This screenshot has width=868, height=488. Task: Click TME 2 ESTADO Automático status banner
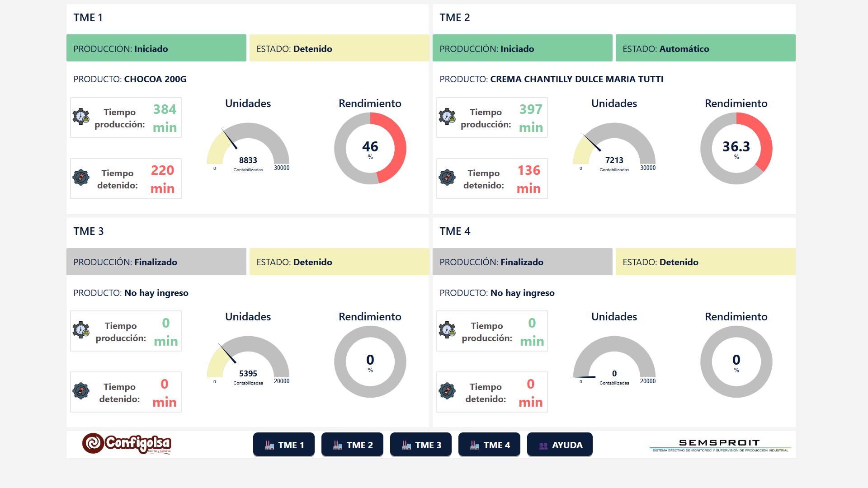point(705,48)
